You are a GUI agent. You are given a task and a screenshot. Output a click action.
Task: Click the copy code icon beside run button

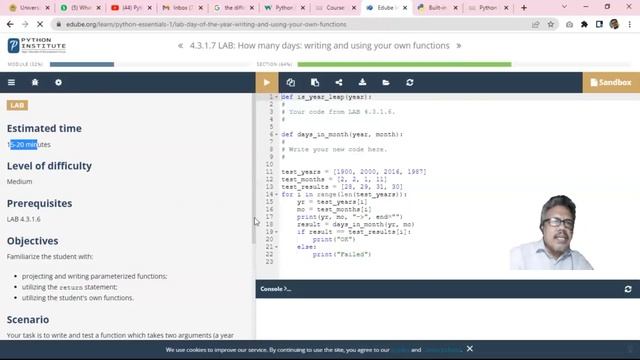coord(291,82)
